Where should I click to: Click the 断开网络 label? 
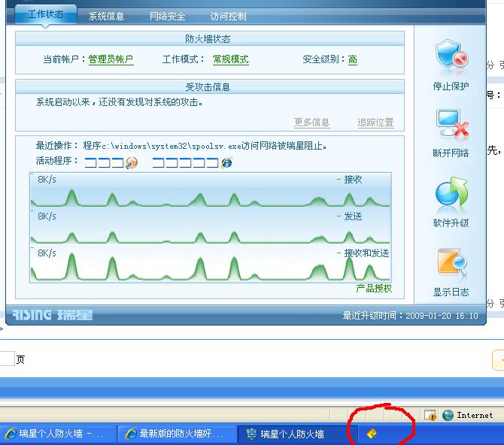pyautogui.click(x=451, y=153)
